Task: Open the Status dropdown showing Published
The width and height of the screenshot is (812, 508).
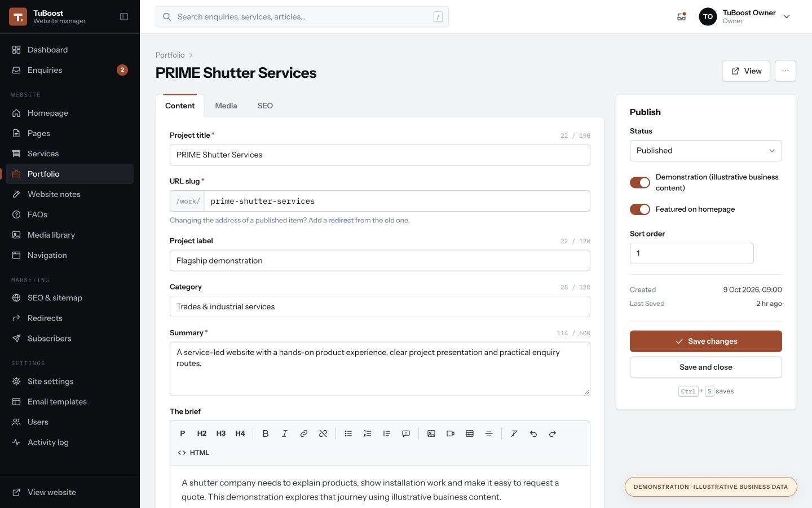Action: 706,151
